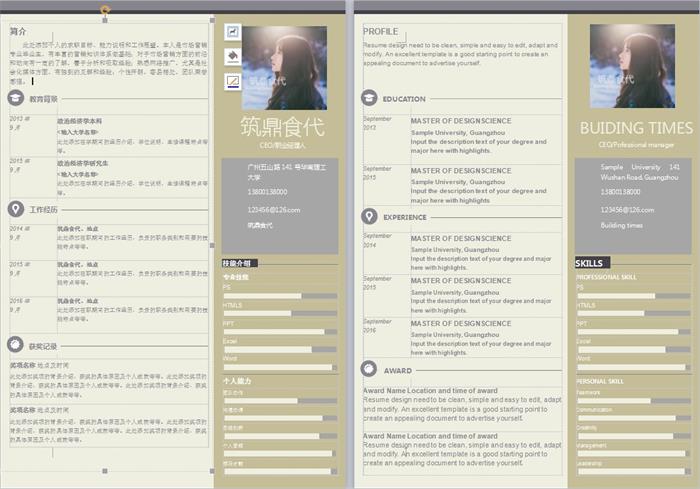Click the BUIDING TIMES name title

[636, 128]
